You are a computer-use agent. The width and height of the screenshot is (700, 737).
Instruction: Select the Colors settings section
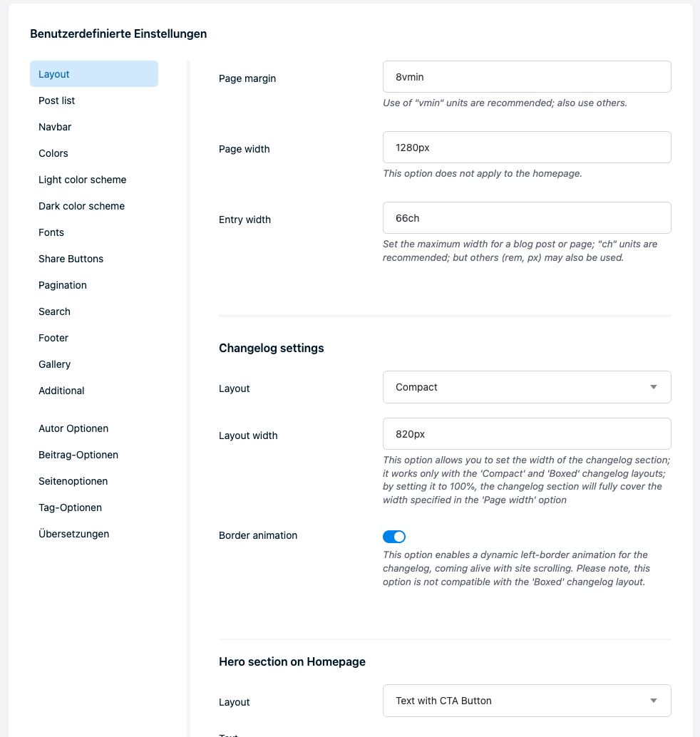point(53,153)
